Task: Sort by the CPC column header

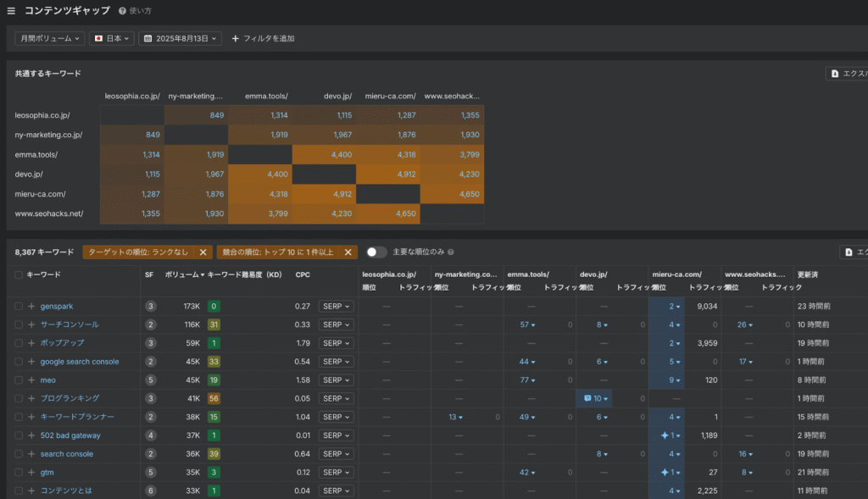Action: point(303,275)
